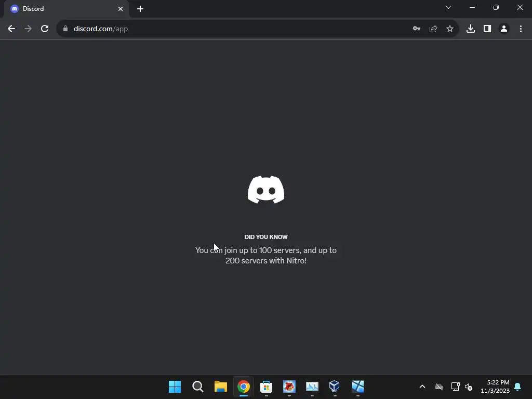Restore down the Chrome window
The width and height of the screenshot is (532, 399).
click(496, 7)
